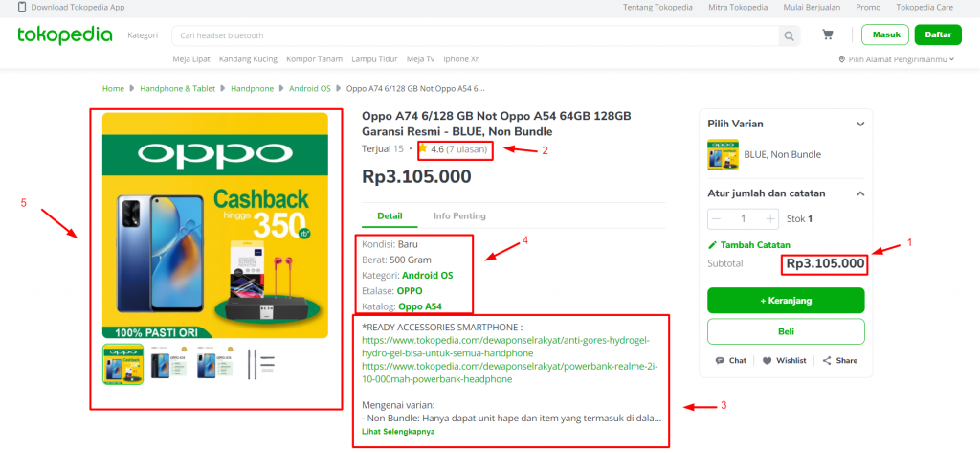Viewport: 980px width, 453px height.
Task: Click the search magnifier button
Action: pos(790,35)
